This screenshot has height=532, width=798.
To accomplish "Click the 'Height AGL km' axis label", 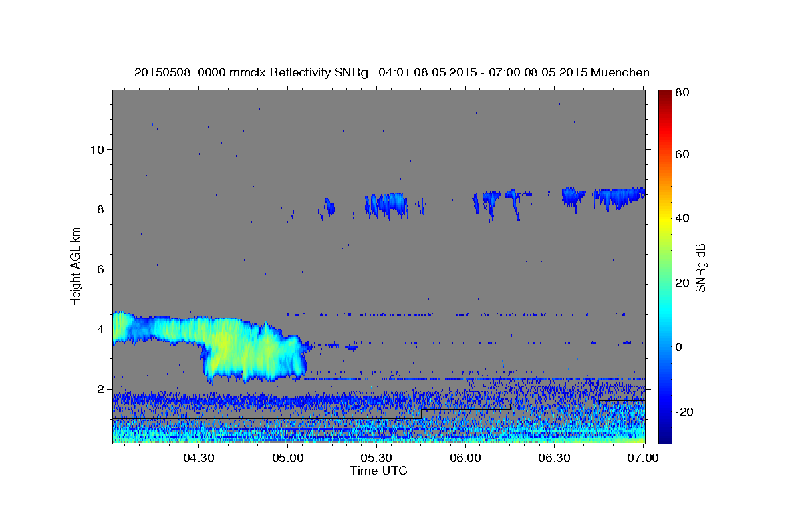I will point(76,265).
